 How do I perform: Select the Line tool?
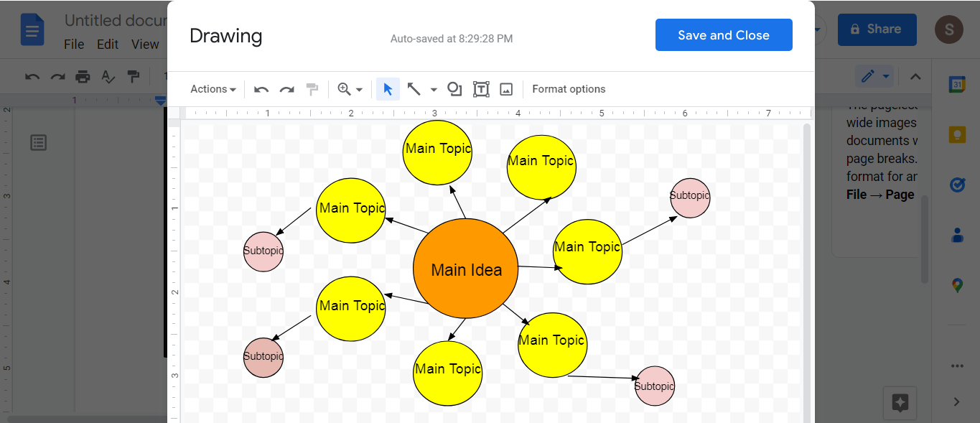click(414, 88)
